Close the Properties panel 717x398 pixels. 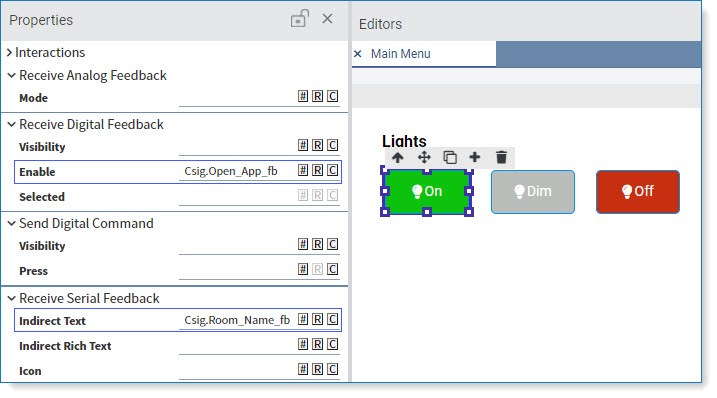327,19
